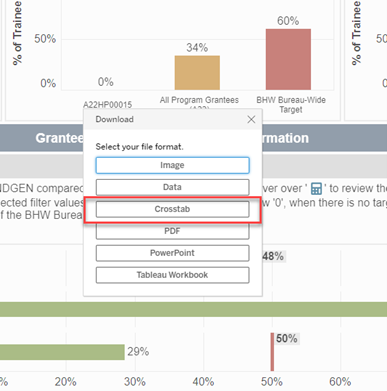387x391 pixels.
Task: Click the calculator icon in description text
Action: (x=316, y=188)
